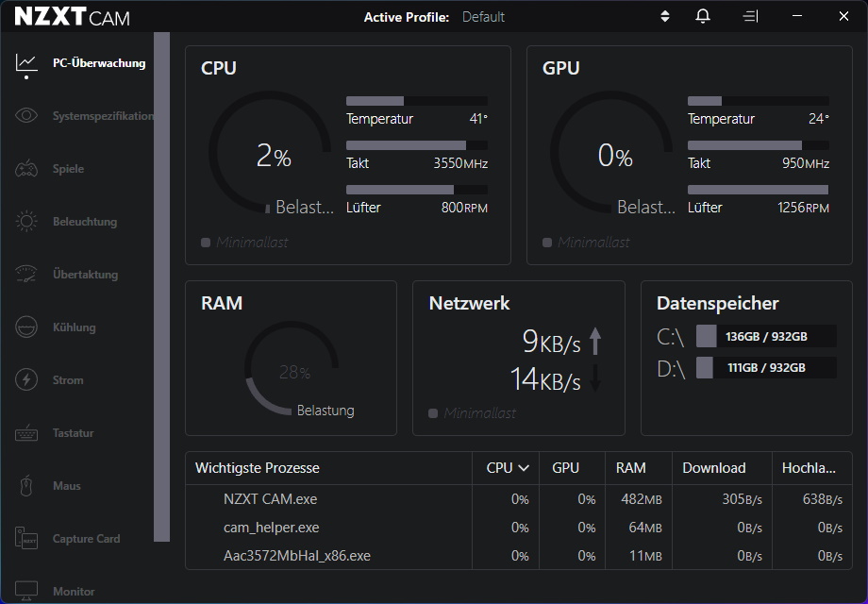868x604 pixels.
Task: Click the NZXT CAM logo
Action: click(72, 17)
